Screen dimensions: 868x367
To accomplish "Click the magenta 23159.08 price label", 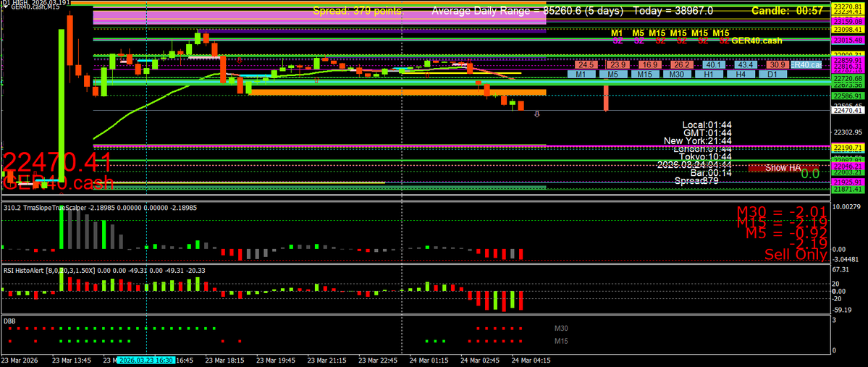I will [846, 20].
